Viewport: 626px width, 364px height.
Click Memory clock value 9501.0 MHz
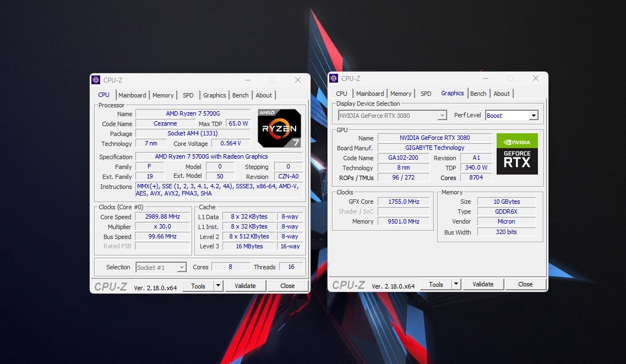(404, 221)
